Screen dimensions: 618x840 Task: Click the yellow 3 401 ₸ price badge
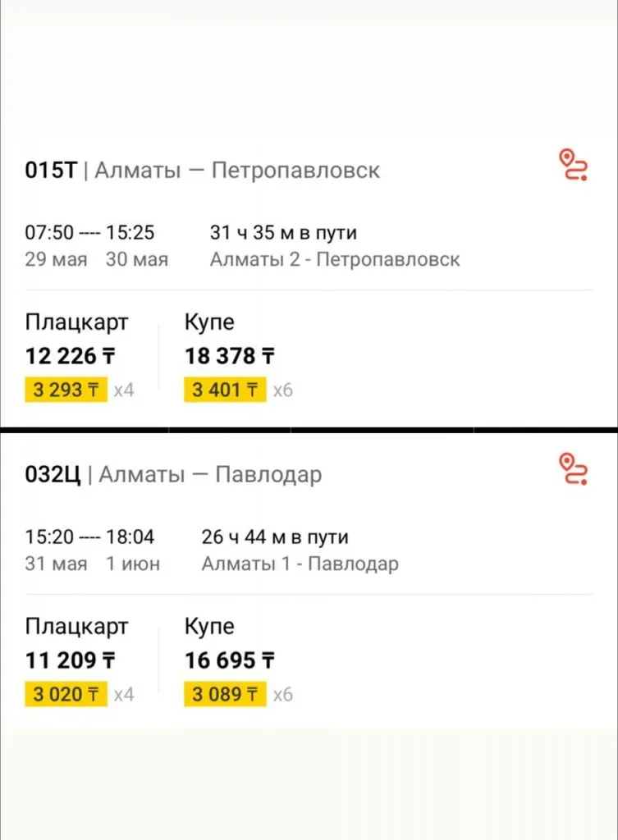pyautogui.click(x=226, y=390)
